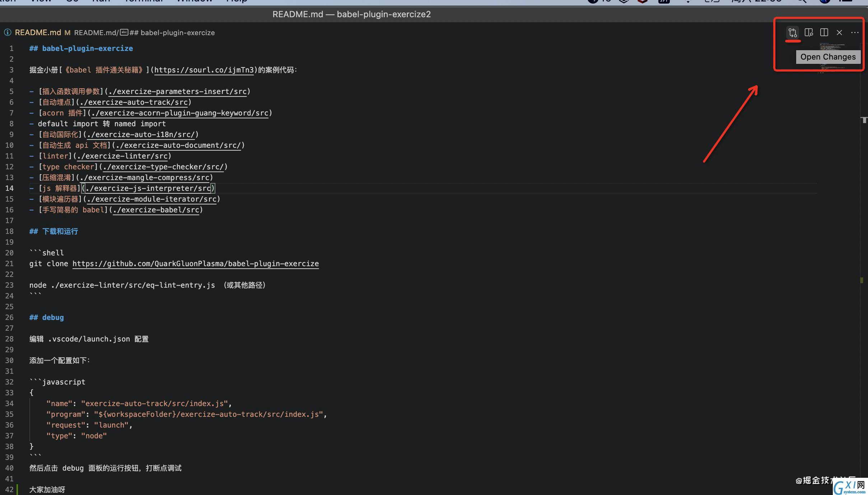Click the "type": "node" line
The image size is (868, 495).
tap(76, 436)
